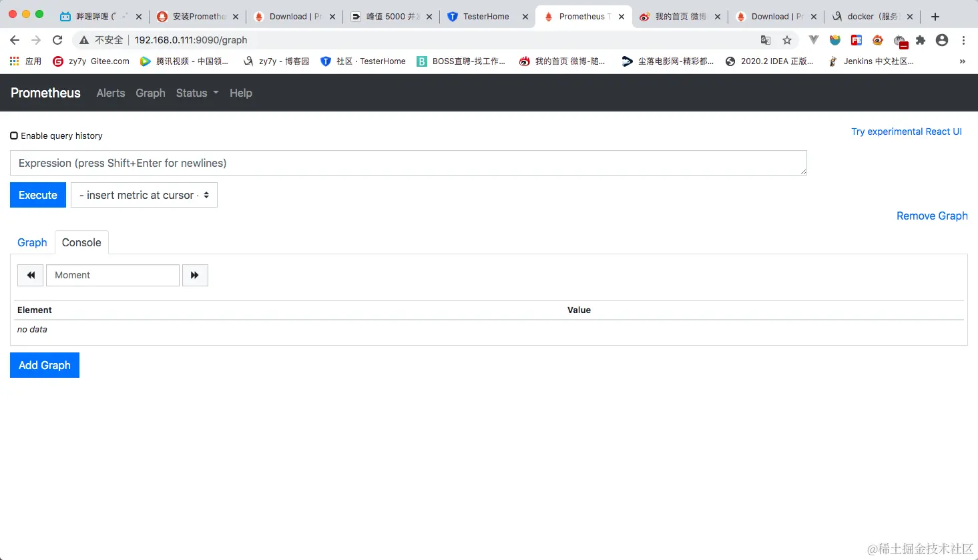Open the Apps grid bookmark
This screenshot has width=978, height=560.
[x=25, y=61]
